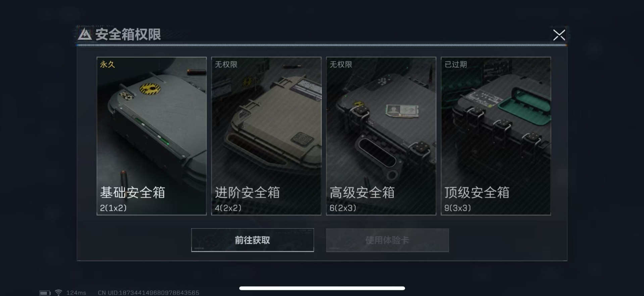Click the 使用体验卡 button
The width and height of the screenshot is (644, 296).
click(387, 240)
